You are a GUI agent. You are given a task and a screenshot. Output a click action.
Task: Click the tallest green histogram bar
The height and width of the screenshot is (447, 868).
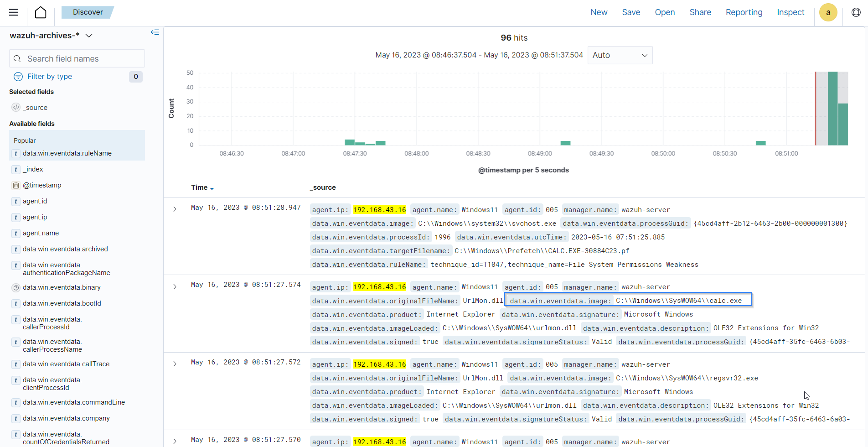[832, 109]
